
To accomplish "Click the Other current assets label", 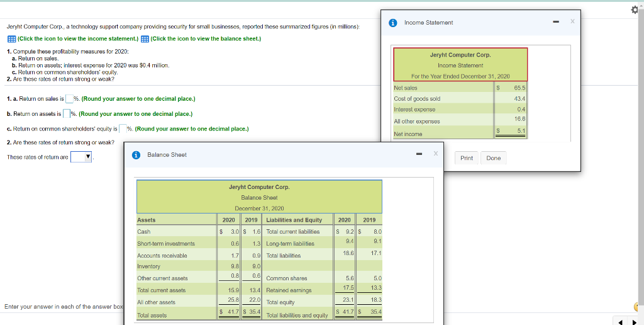I will [162, 278].
